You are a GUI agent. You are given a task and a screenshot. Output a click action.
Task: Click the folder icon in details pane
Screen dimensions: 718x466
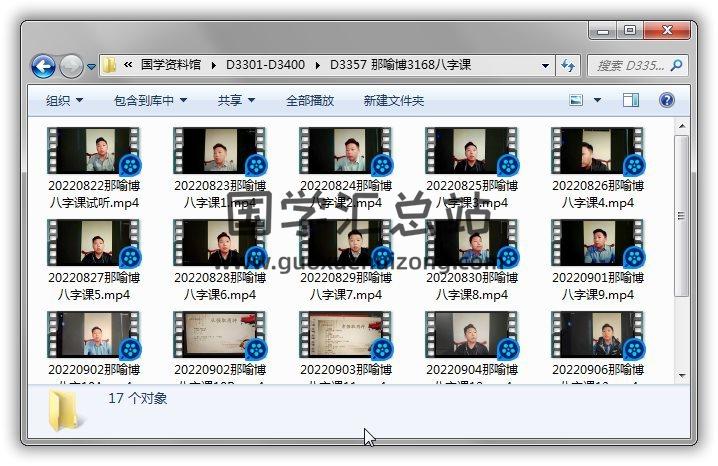[x=67, y=410]
